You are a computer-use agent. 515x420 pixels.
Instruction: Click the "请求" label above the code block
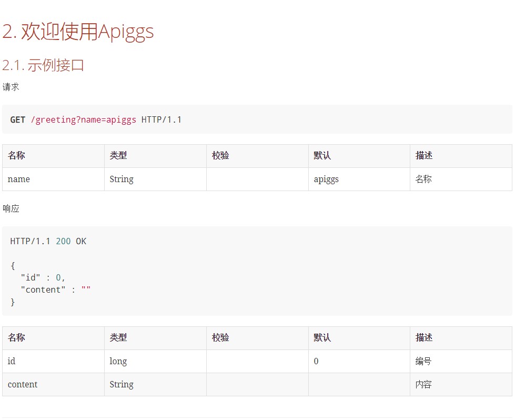click(11, 86)
